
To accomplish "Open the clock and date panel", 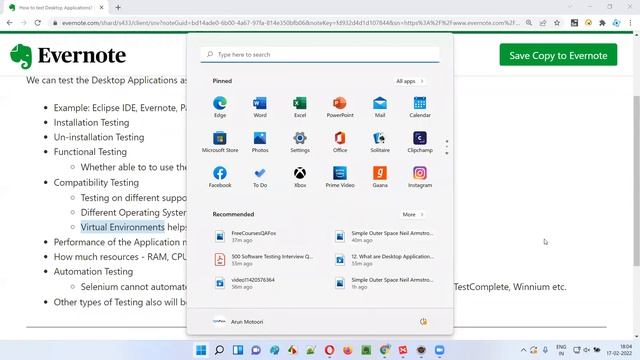I will tap(620, 350).
